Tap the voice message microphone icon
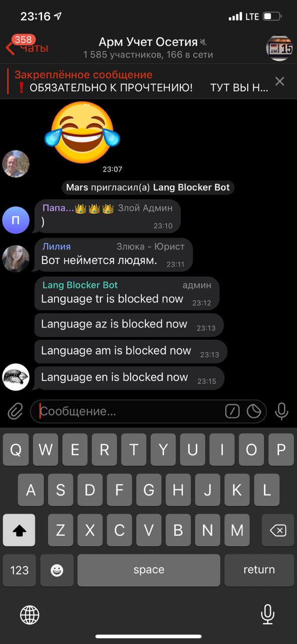Screen dimensions: 297x644 [x=281, y=412]
